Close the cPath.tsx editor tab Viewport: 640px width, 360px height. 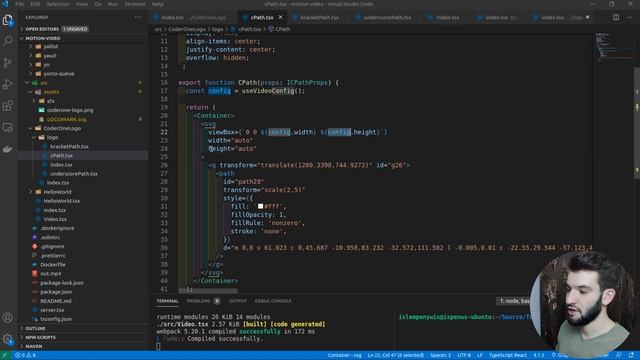click(x=280, y=17)
